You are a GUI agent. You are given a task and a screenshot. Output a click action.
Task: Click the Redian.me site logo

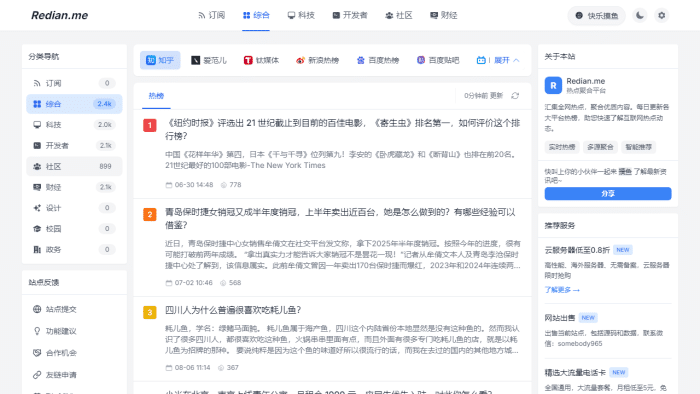point(59,15)
